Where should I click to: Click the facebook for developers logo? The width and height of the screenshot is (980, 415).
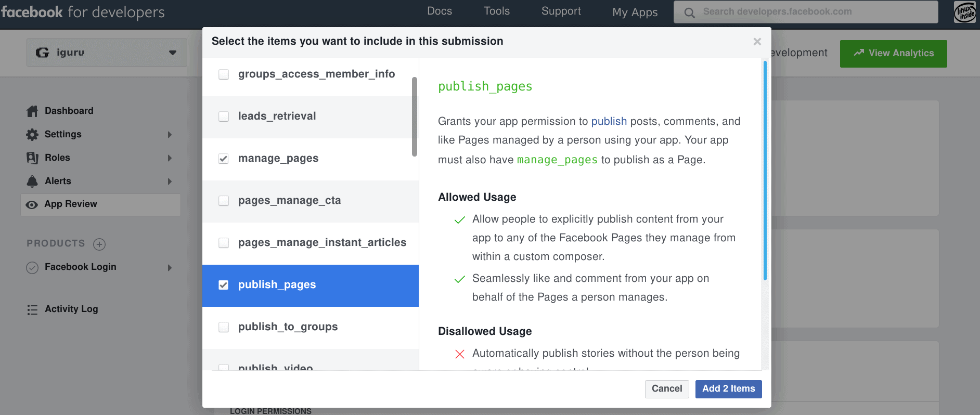point(83,12)
